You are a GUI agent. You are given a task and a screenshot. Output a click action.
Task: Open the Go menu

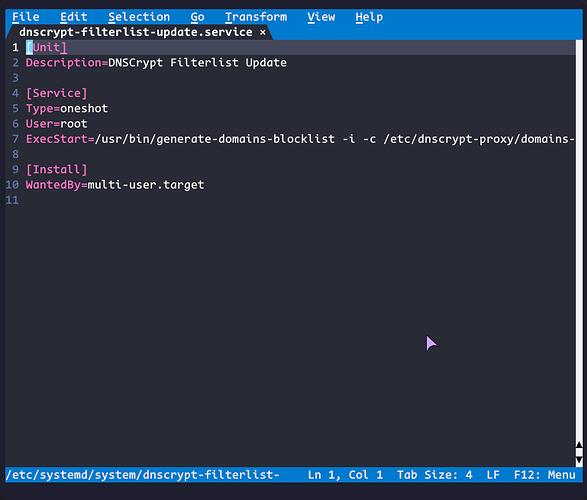point(197,17)
